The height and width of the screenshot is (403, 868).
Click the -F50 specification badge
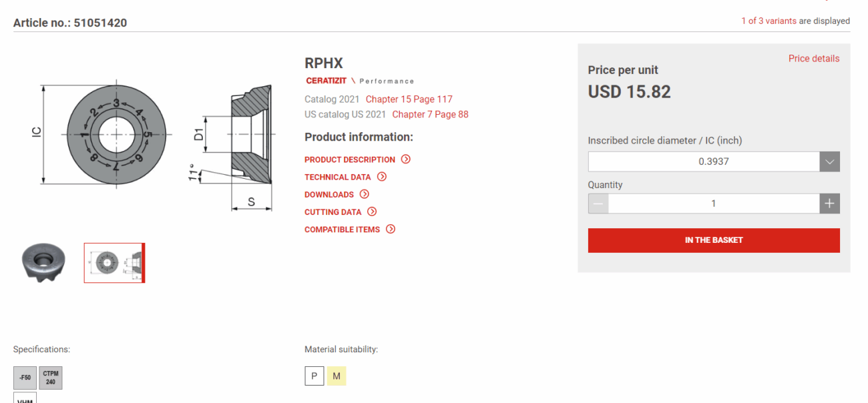point(25,378)
